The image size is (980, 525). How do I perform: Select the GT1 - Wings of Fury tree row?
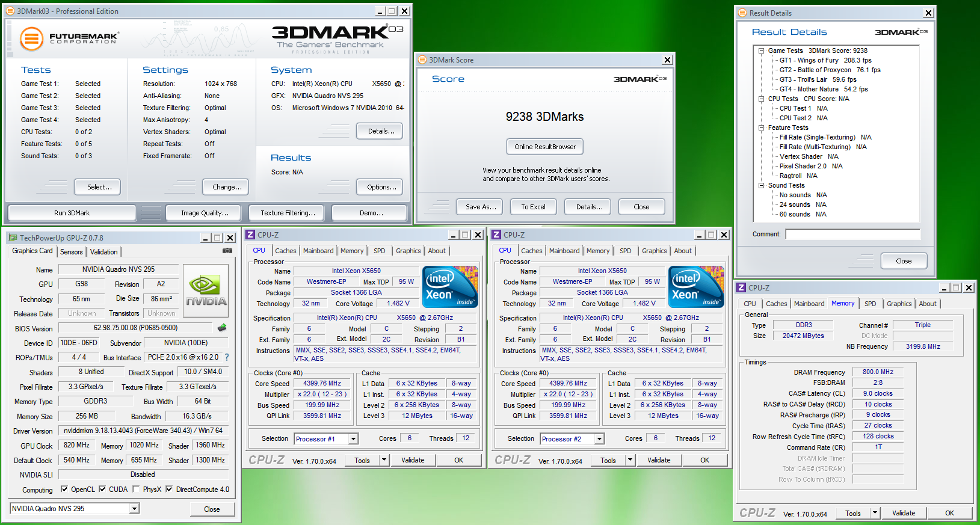pyautogui.click(x=825, y=60)
